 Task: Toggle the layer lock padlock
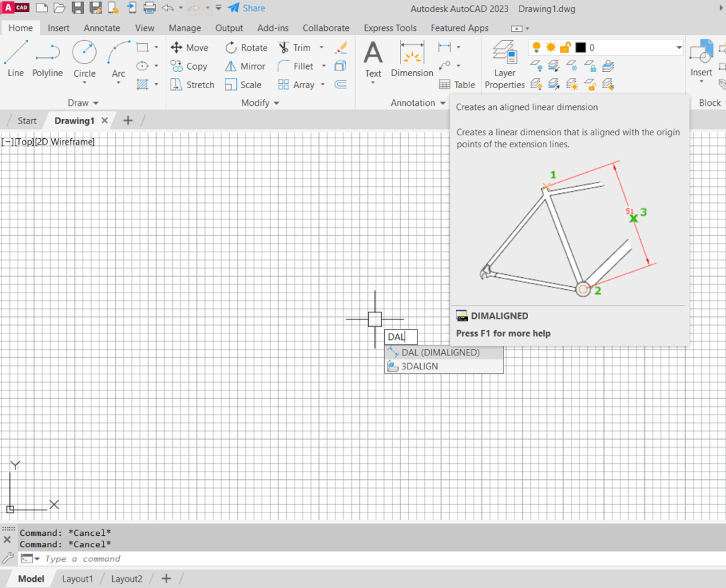pyautogui.click(x=565, y=47)
